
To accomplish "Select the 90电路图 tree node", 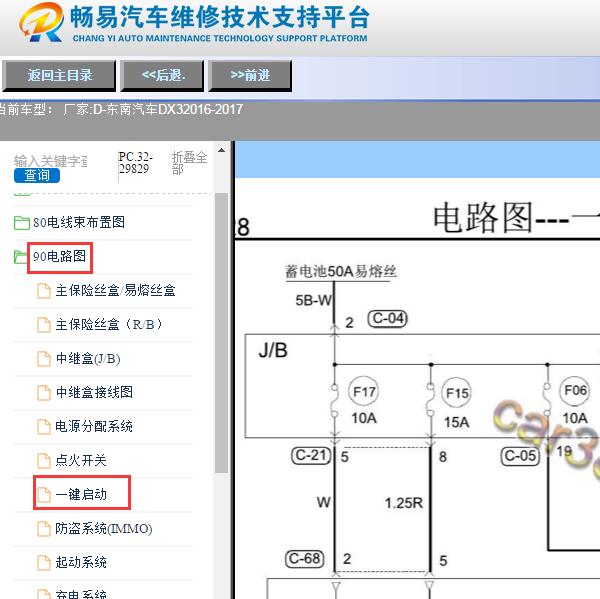I will [x=59, y=257].
